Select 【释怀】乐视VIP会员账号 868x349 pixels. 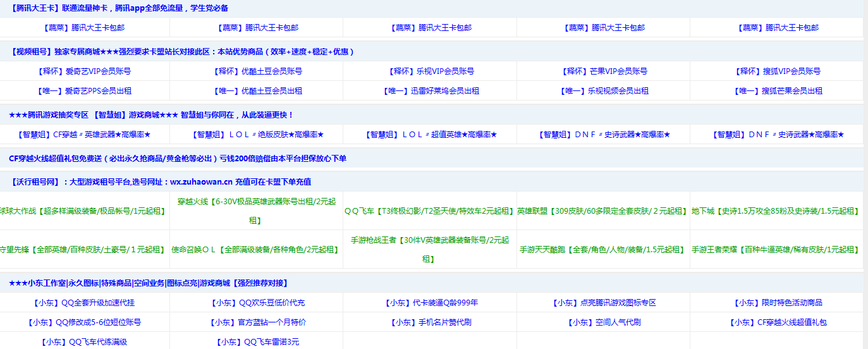pos(431,71)
